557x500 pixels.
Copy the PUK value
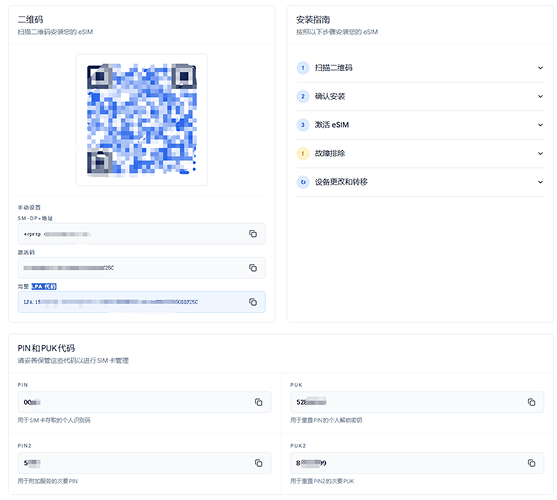coord(531,402)
